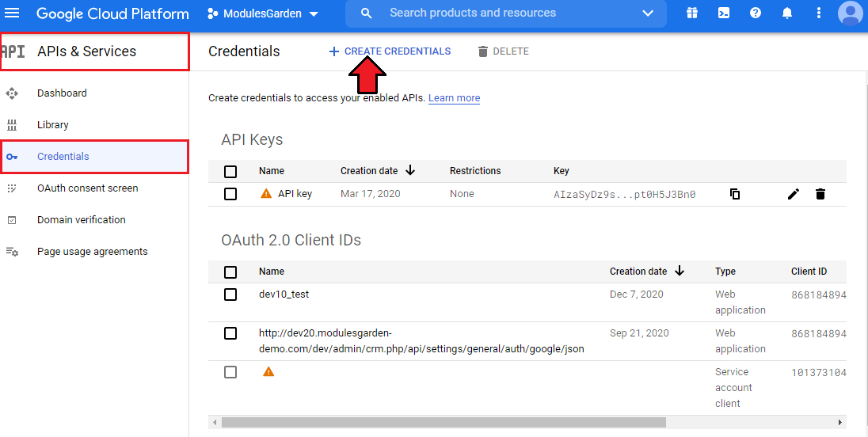Click the warning icon beside API key
Image resolution: width=868 pixels, height=437 pixels.
(x=266, y=194)
